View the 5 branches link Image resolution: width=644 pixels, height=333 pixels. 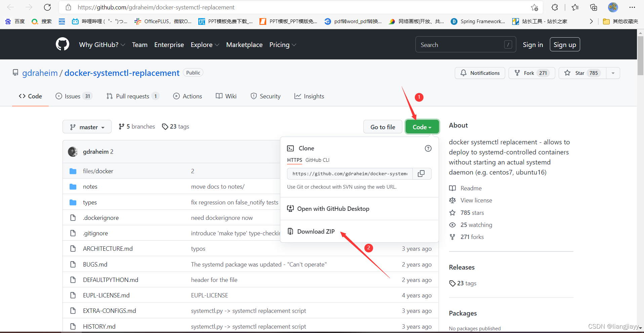(137, 127)
